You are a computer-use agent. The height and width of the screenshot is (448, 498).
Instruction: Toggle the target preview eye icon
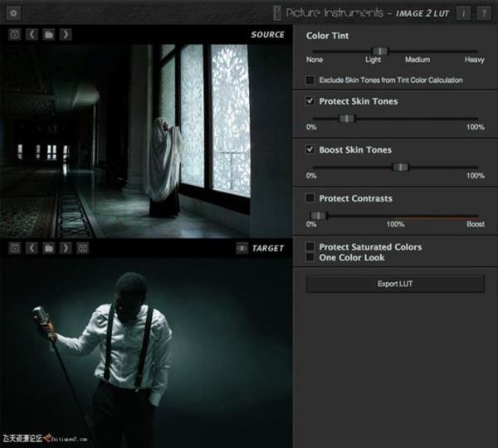(x=242, y=248)
